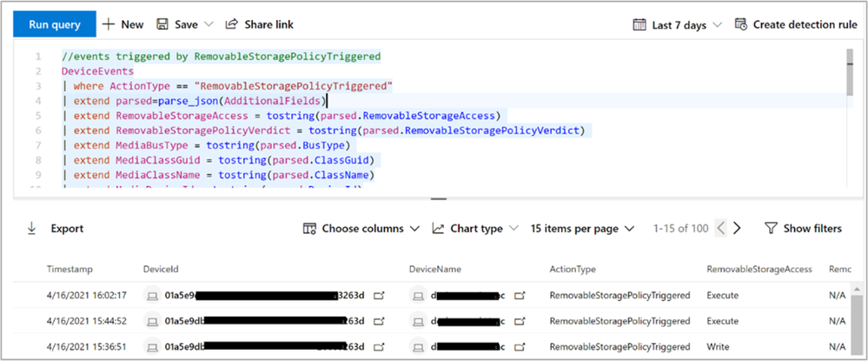Click the Share link icon
868x361 pixels.
click(231, 24)
